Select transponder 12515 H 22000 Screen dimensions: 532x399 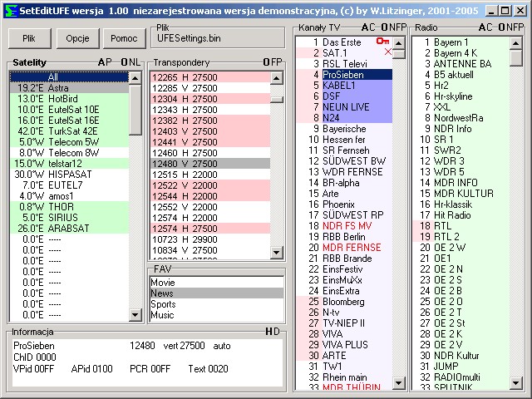coord(183,174)
